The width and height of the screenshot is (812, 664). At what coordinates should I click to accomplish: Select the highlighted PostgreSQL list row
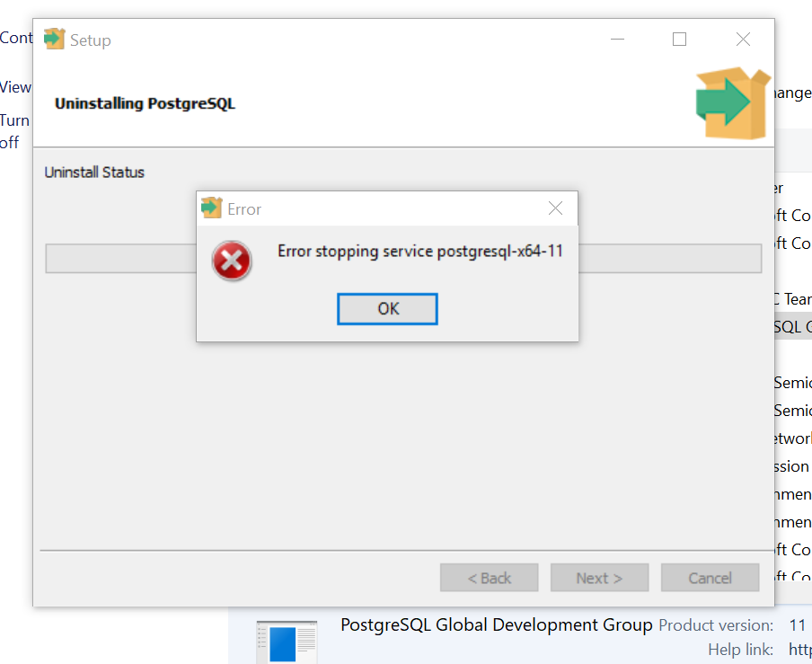coord(793,327)
